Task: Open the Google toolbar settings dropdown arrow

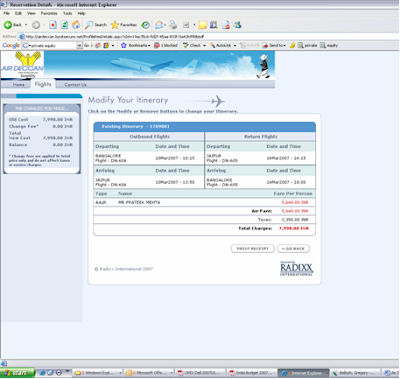Action: (113, 45)
